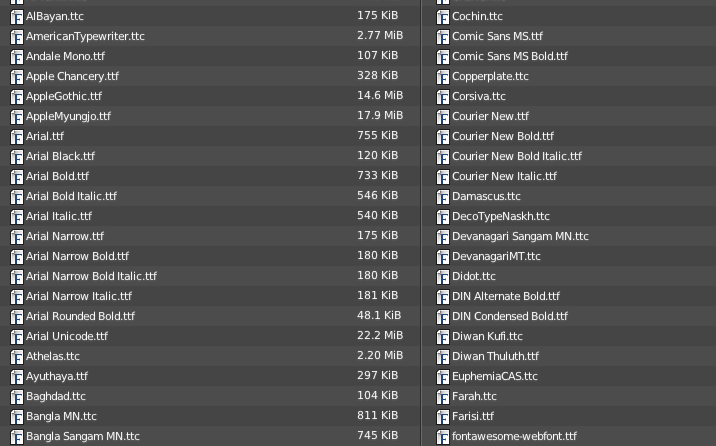716x446 pixels.
Task: Select the DevanagariMT.ttc file
Action: point(496,257)
